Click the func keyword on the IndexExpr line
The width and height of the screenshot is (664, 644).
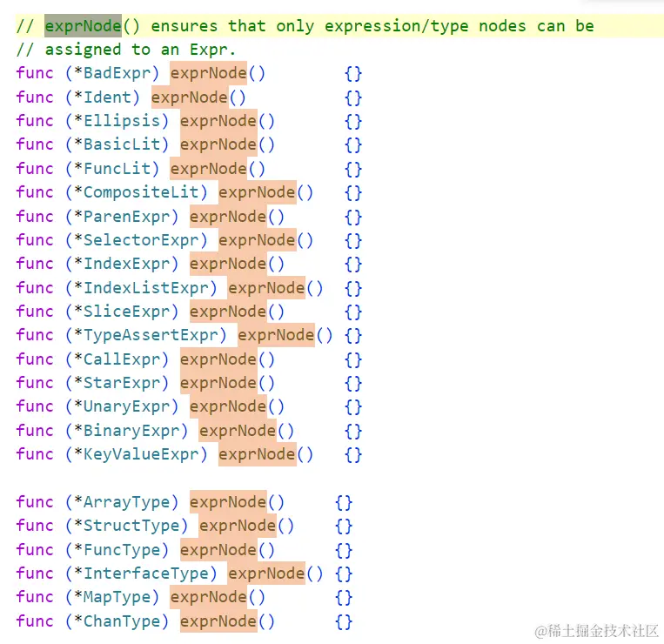pos(35,264)
